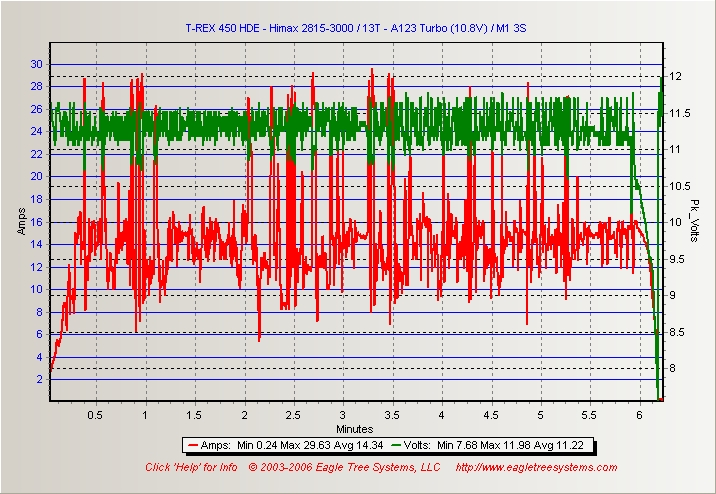Click the Pk_Volts right axis label
This screenshot has width=716, height=494.
click(x=695, y=221)
